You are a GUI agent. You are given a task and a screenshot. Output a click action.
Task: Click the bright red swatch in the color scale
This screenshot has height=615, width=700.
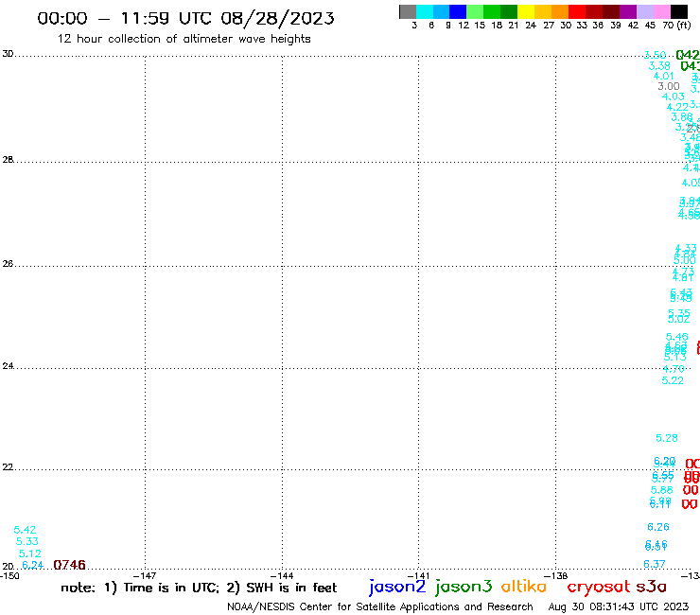click(577, 11)
